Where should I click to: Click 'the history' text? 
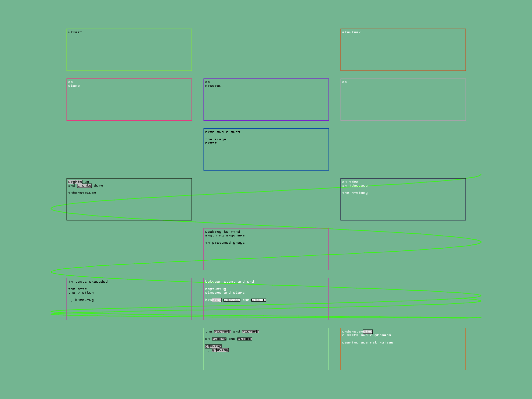coord(355,193)
